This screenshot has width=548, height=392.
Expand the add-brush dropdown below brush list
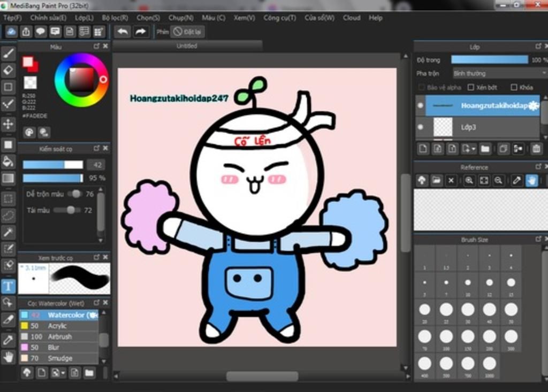63,373
